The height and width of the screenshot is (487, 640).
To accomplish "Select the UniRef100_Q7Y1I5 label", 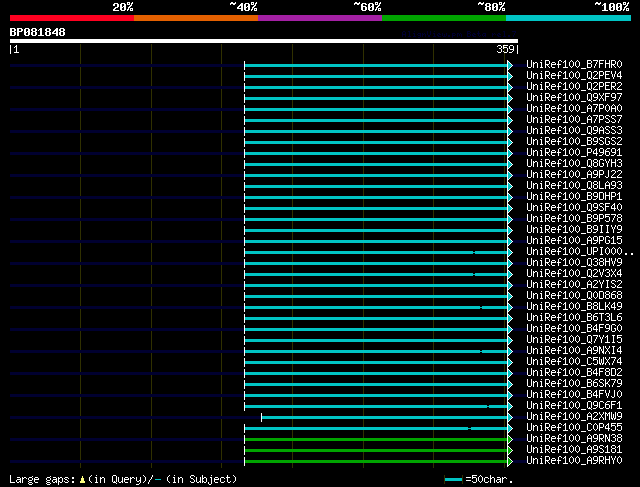I will [574, 340].
